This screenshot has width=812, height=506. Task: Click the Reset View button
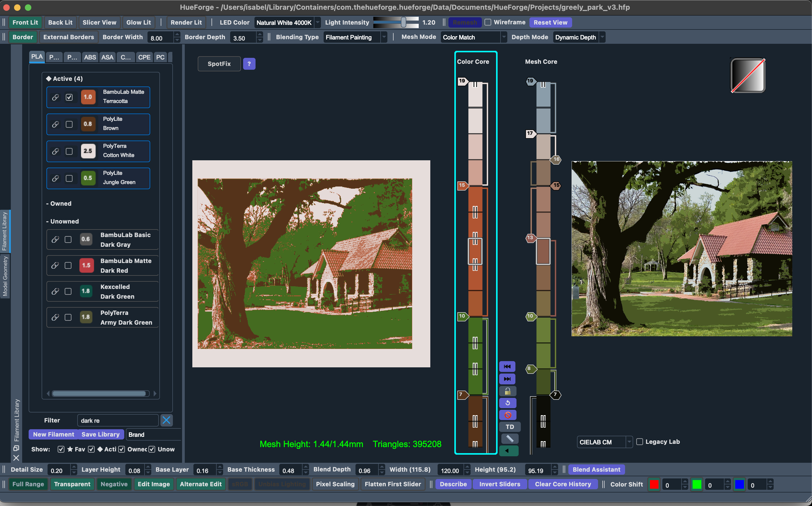(551, 22)
